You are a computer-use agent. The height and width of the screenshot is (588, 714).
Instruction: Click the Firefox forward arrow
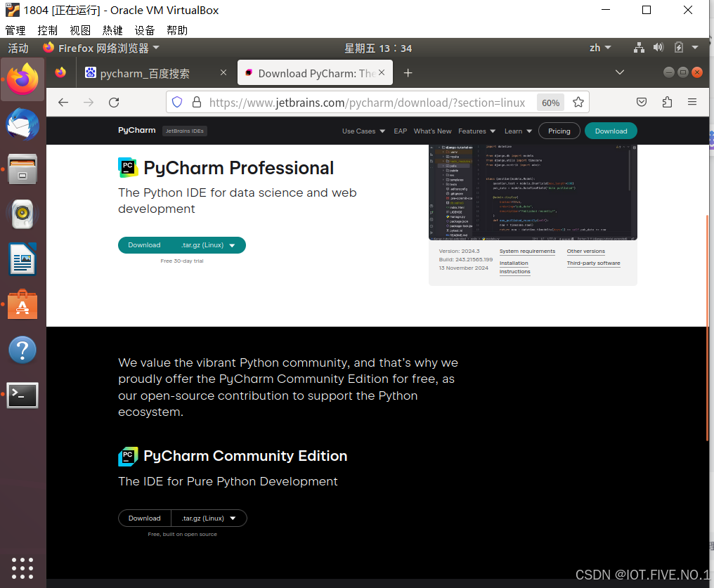coord(89,103)
